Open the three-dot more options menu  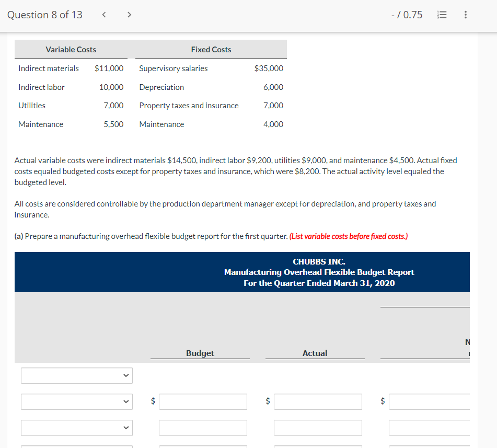465,15
